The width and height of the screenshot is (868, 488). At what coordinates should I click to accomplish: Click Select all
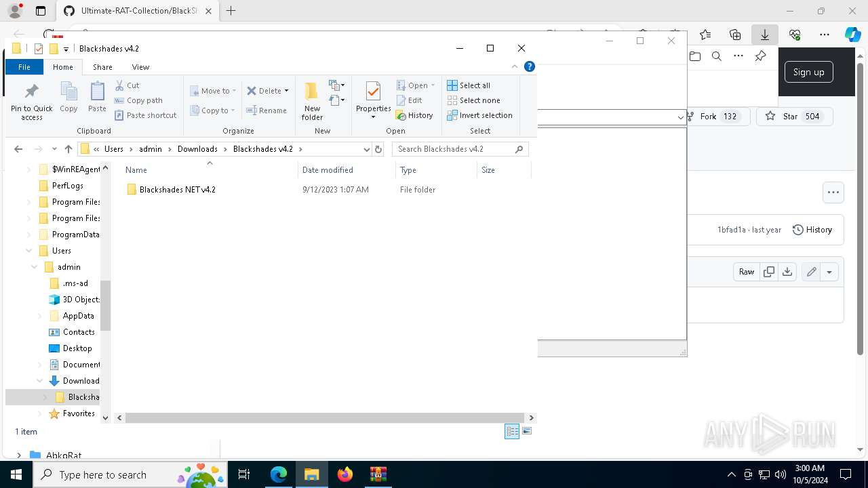(469, 85)
